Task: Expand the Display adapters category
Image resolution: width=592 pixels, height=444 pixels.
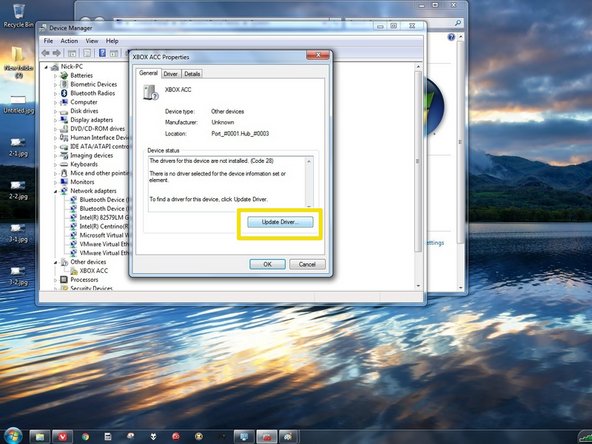Action: pos(56,120)
